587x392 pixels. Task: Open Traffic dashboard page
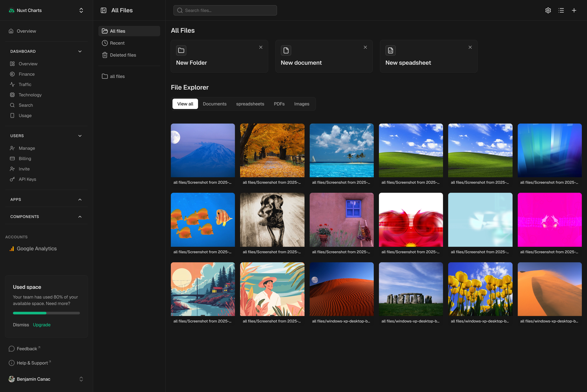25,85
